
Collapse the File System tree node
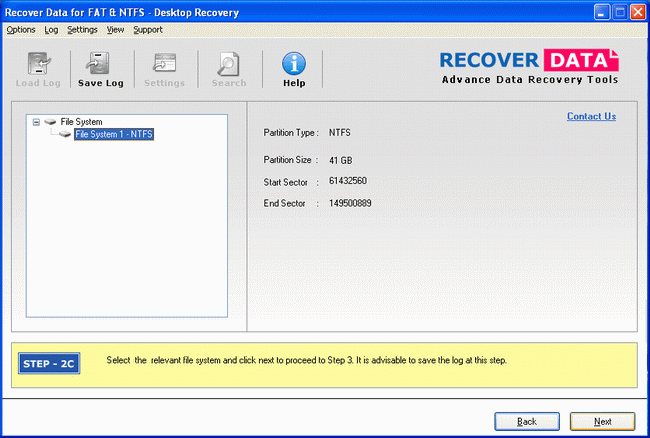click(36, 122)
